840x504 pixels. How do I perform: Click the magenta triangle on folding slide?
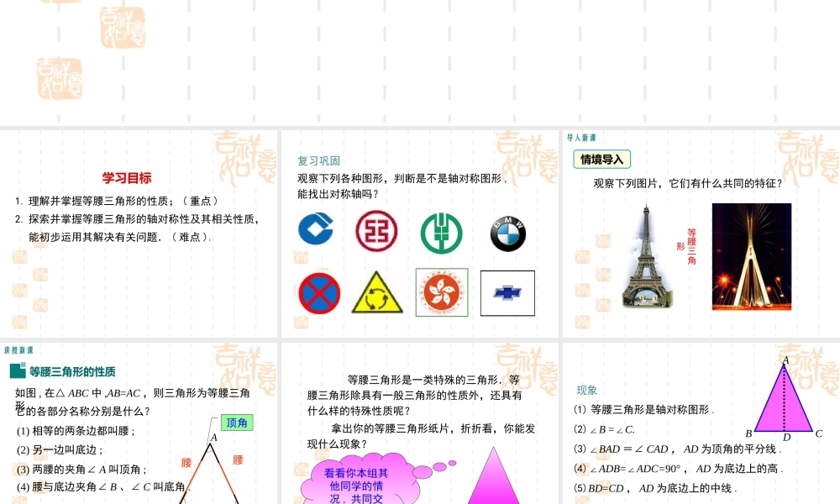(493, 475)
